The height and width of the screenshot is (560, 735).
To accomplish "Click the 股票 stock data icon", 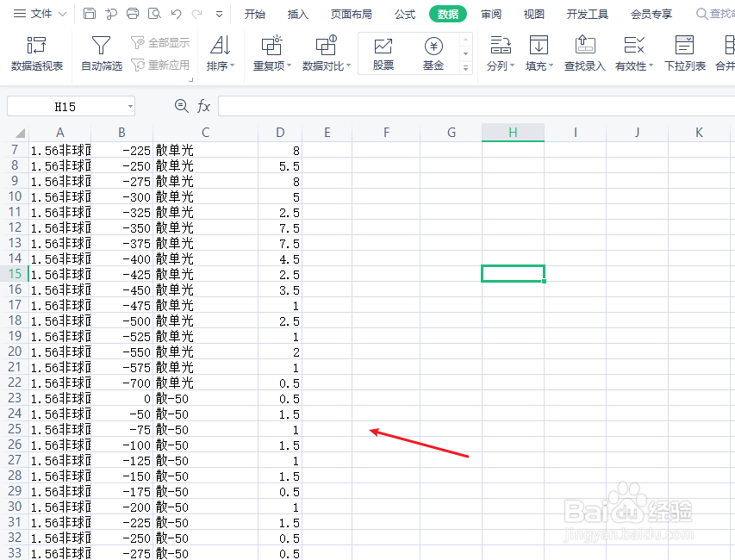I will click(383, 53).
